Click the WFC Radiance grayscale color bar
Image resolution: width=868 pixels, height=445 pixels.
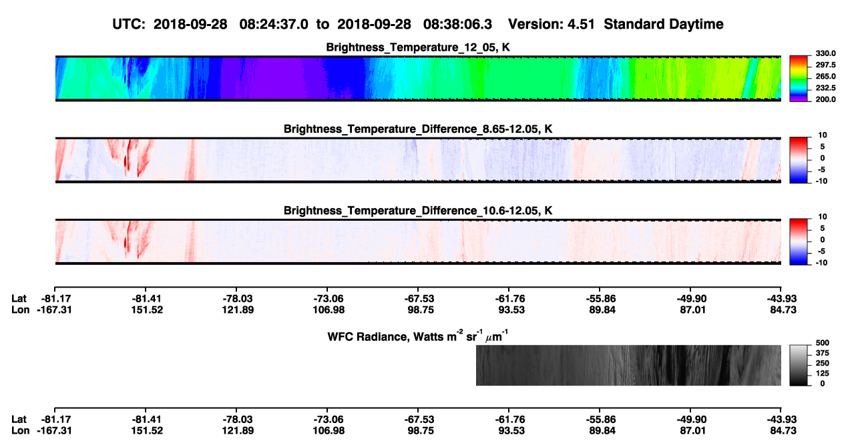click(799, 365)
